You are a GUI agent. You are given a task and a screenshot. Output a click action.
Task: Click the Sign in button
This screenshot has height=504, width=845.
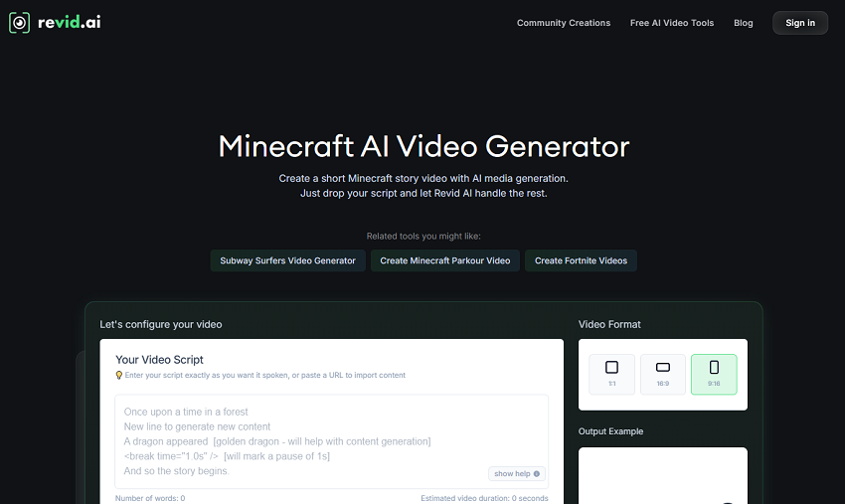point(799,23)
